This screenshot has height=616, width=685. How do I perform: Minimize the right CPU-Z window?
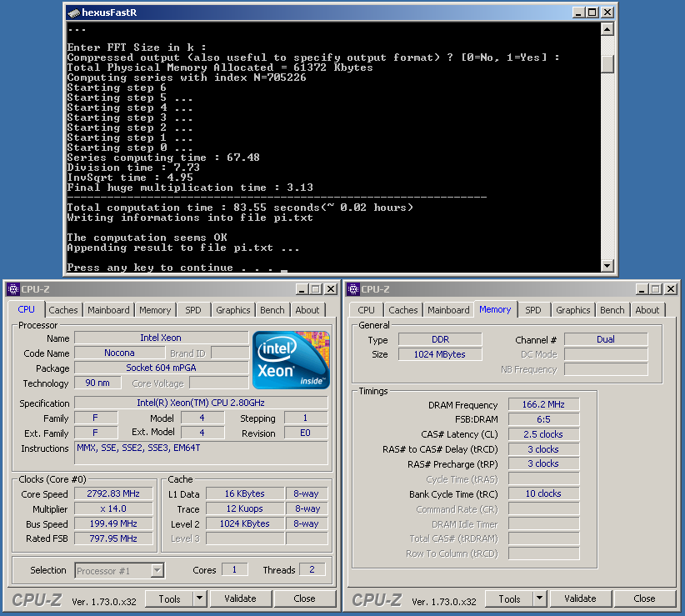[x=642, y=289]
